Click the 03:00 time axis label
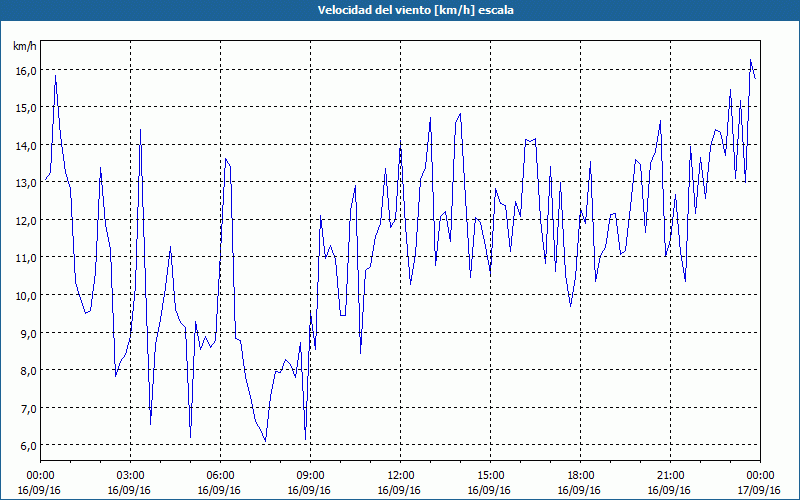 point(131,476)
